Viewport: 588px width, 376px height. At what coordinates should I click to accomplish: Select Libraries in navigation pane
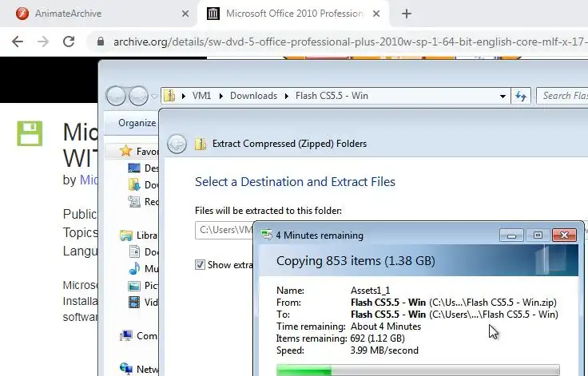coord(139,235)
